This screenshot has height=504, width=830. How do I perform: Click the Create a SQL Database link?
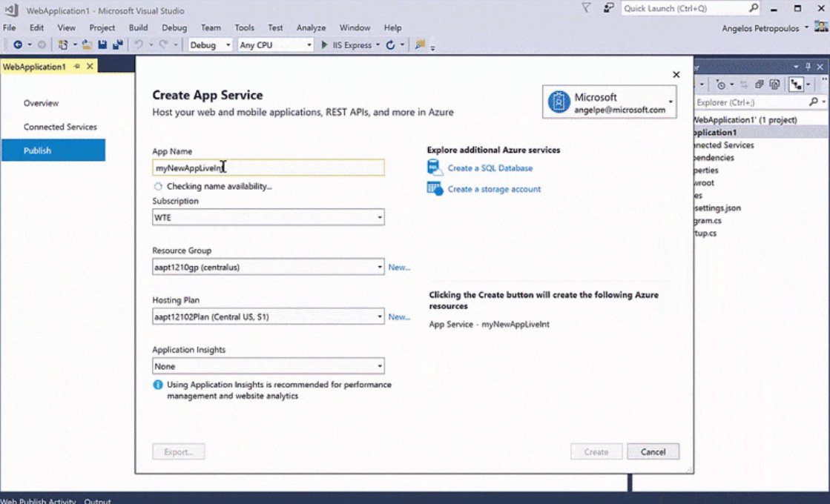click(x=490, y=168)
